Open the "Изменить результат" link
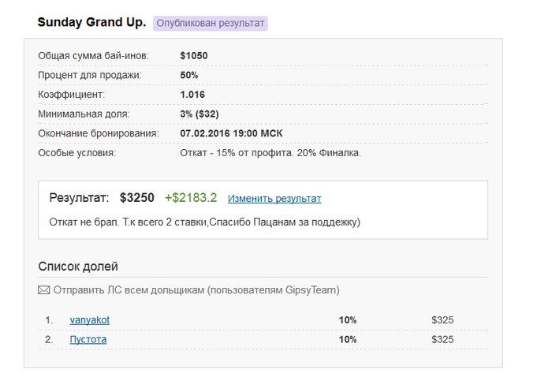 274,199
